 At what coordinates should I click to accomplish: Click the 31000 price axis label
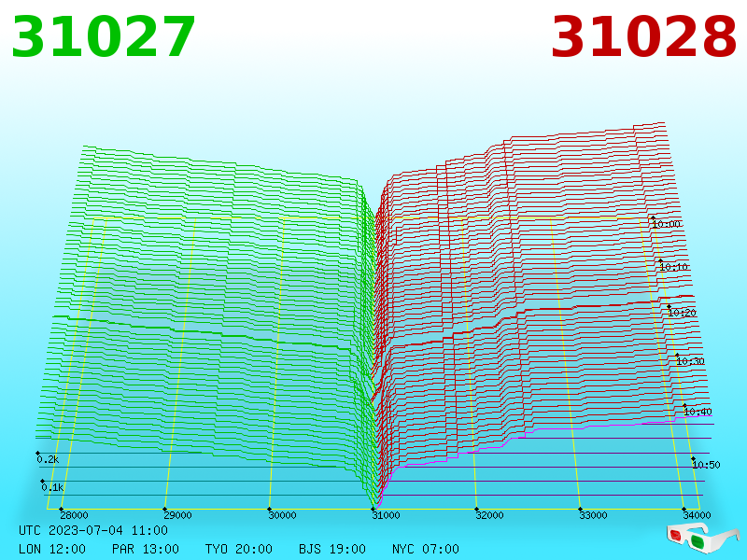[386, 515]
